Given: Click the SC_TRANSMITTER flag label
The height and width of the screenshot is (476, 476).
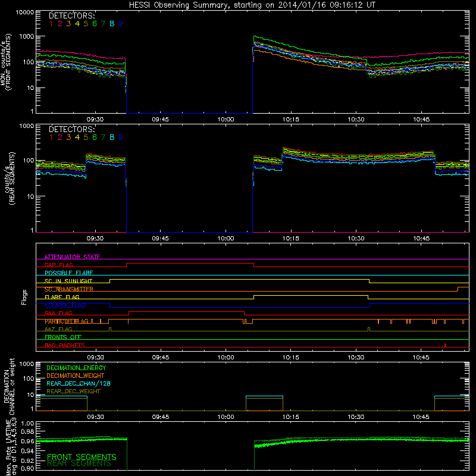Looking at the screenshot, I should tap(69, 289).
